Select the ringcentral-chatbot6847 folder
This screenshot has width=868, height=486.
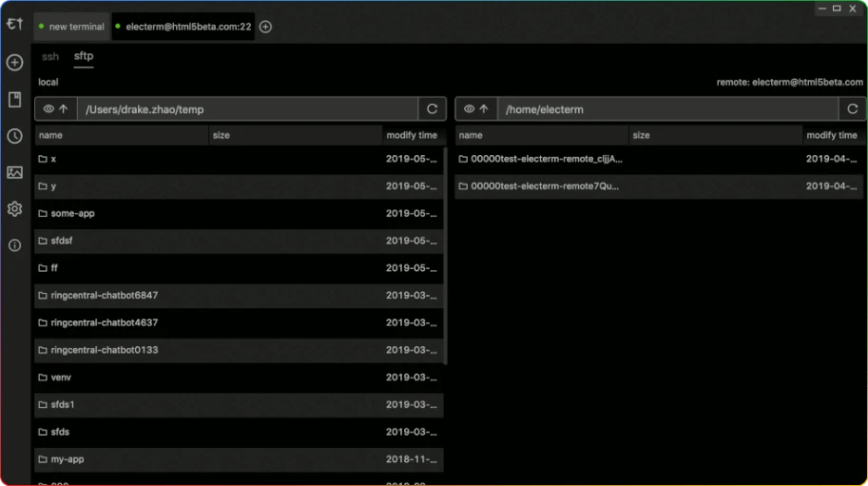(105, 296)
